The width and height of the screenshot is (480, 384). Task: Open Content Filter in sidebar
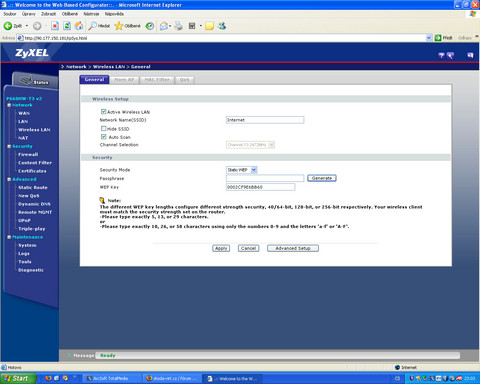[35, 163]
